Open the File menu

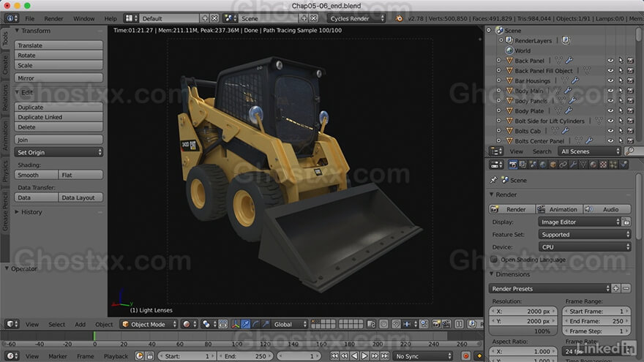(29, 18)
